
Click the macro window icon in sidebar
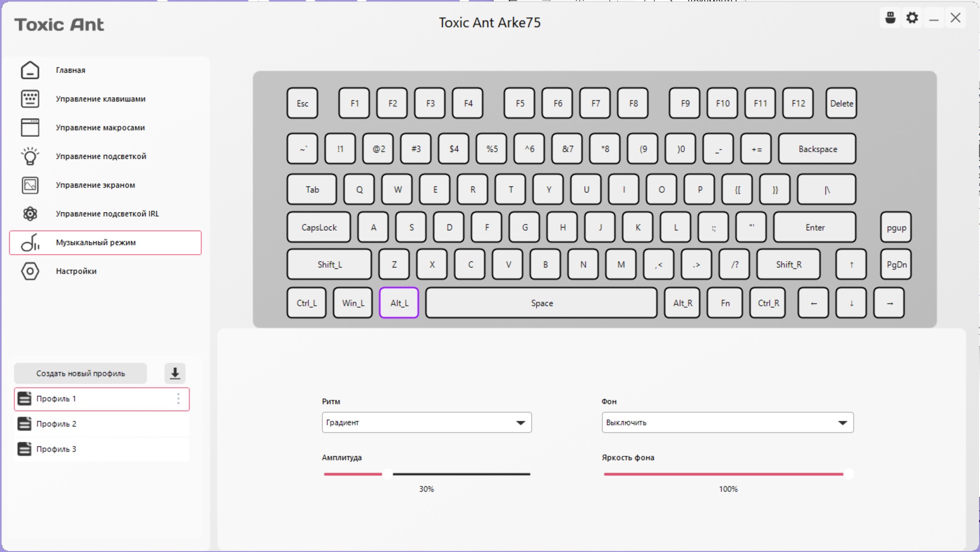click(30, 127)
